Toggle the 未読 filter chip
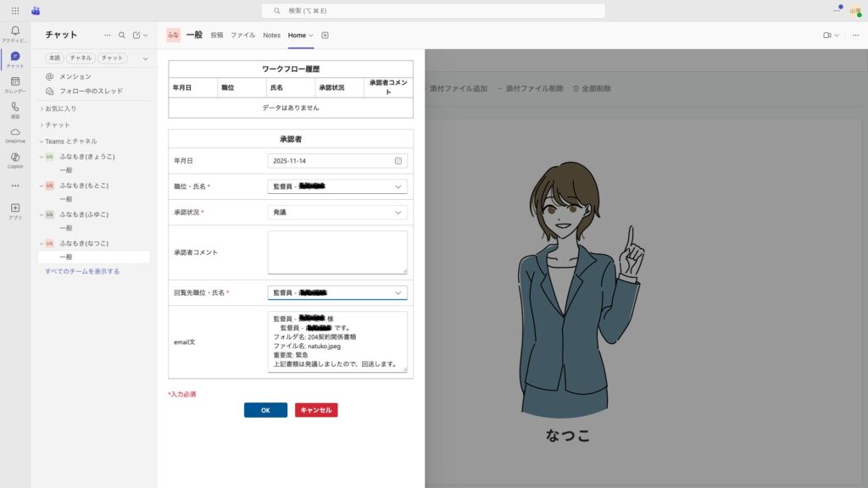868x488 pixels. point(54,58)
